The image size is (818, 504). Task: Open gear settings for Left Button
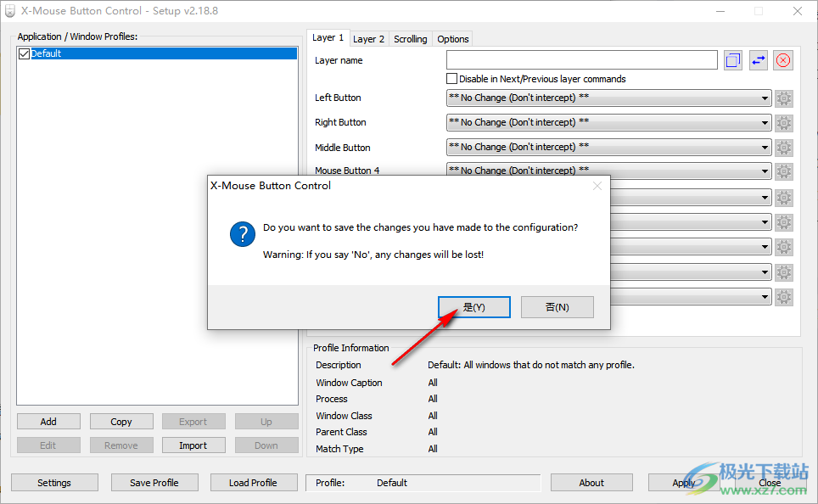[x=783, y=98]
